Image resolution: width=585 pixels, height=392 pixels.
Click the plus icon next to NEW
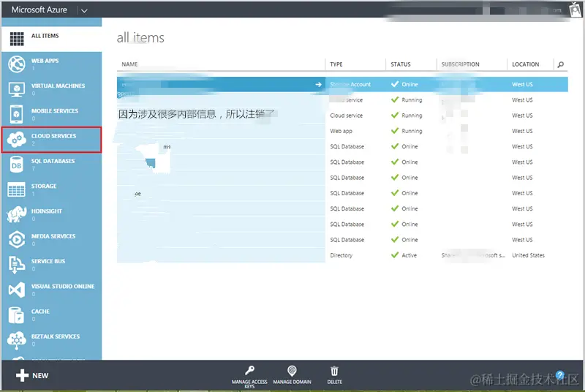click(23, 375)
